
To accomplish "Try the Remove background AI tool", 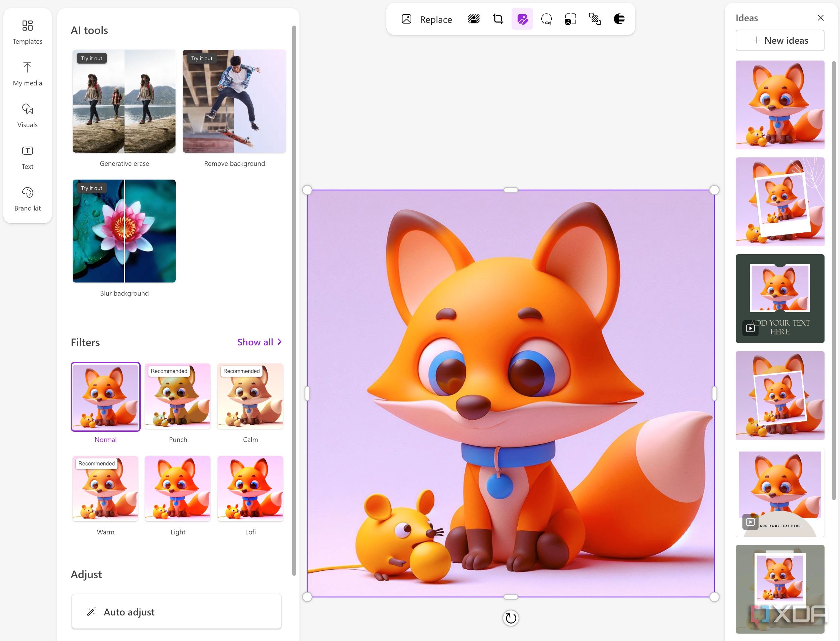I will click(x=234, y=101).
